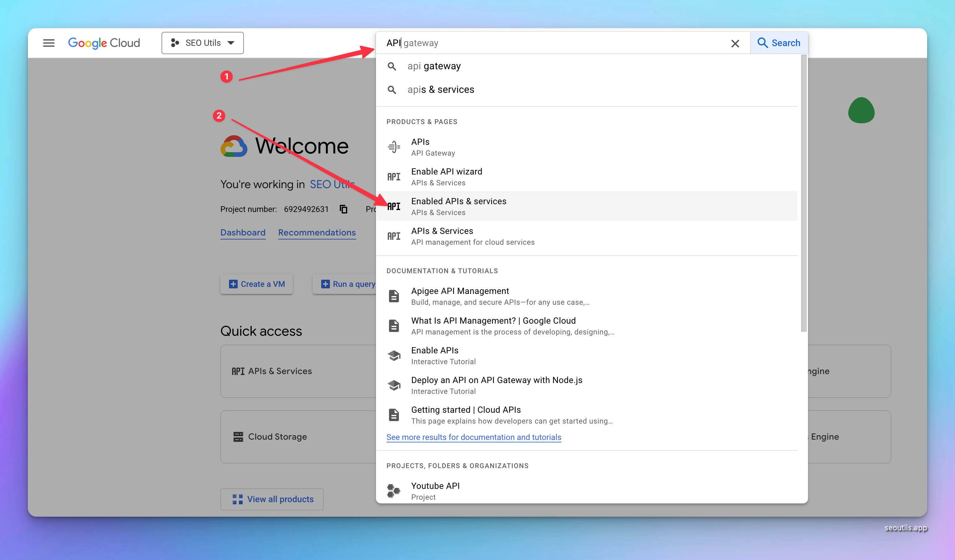Choose Enable API wizard result
This screenshot has height=560, width=955.
coord(447,177)
